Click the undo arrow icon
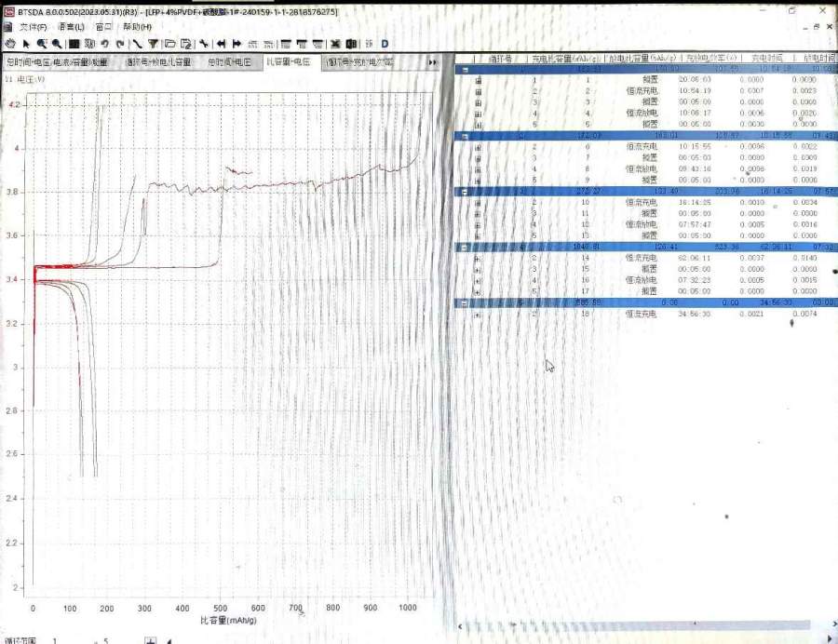The image size is (838, 644). pos(105,44)
